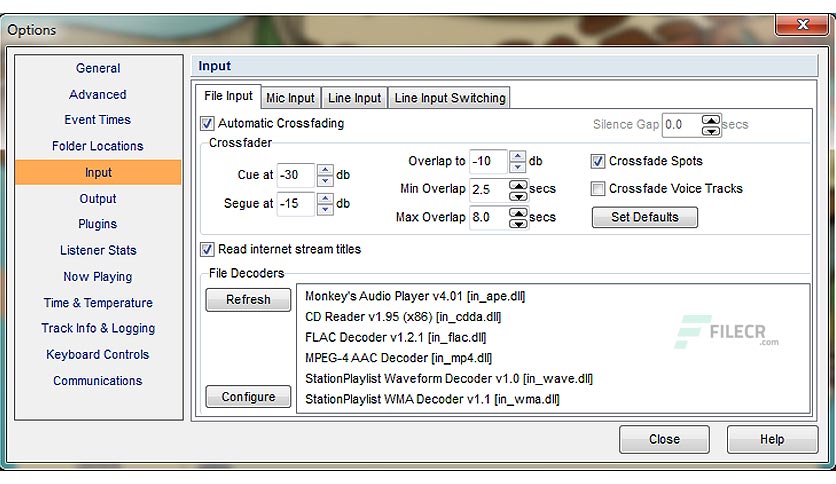Image resolution: width=836 pixels, height=484 pixels.
Task: Close the Options dialog via Close button
Action: coord(664,439)
